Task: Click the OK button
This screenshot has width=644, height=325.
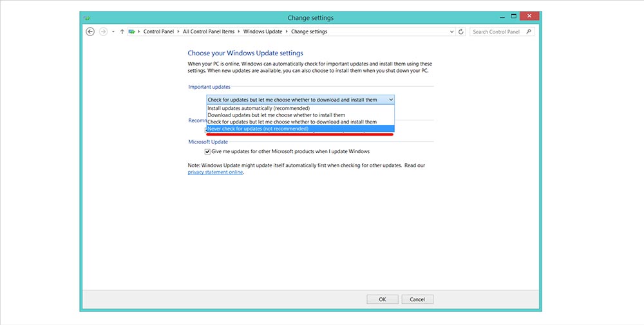Action: pyautogui.click(x=383, y=299)
